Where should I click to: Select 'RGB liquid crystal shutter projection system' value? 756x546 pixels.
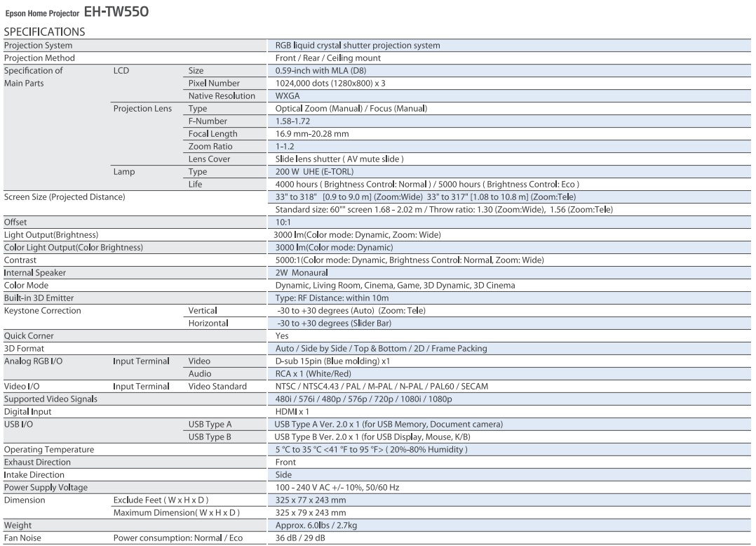click(357, 46)
